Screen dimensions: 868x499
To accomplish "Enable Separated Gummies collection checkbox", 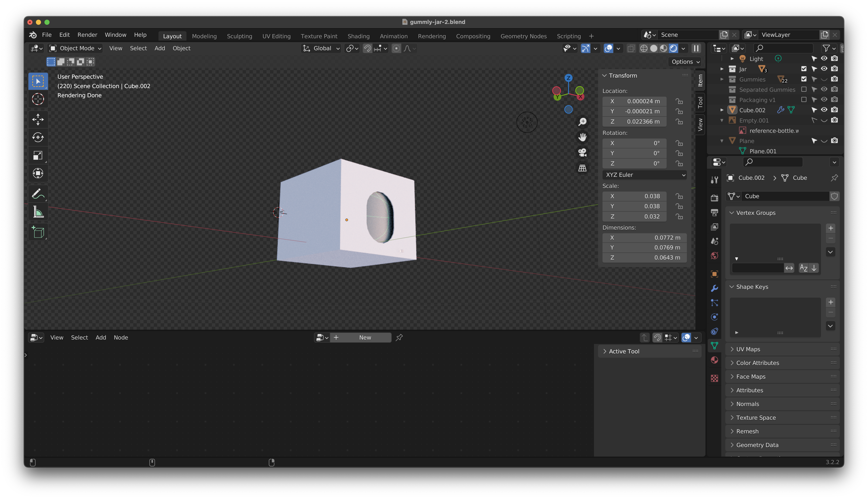I will click(804, 89).
